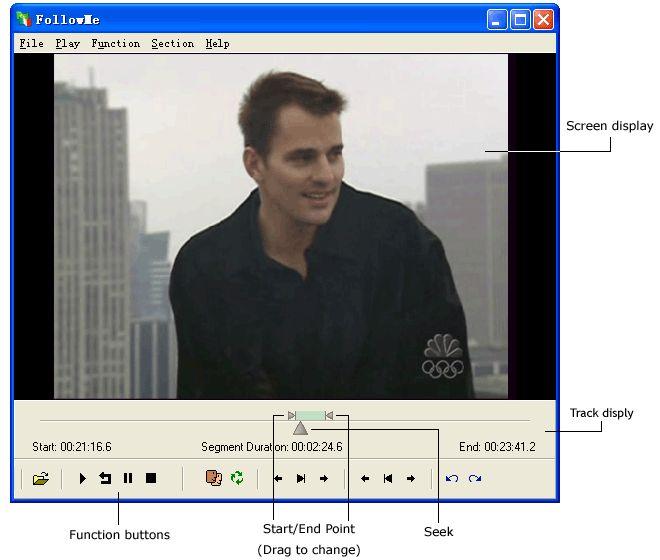The height and width of the screenshot is (560, 660).
Task: Click the green segment on the track bar
Action: (310, 415)
